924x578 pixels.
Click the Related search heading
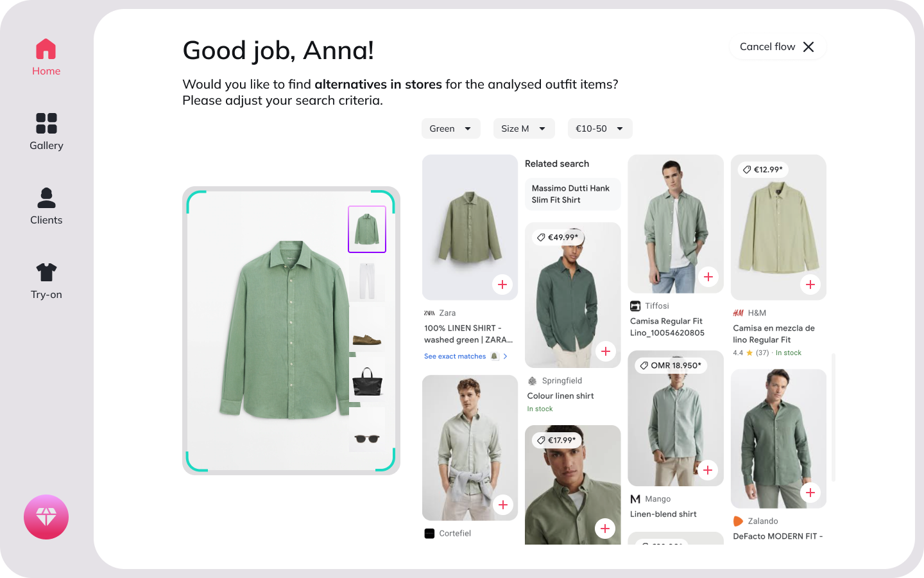coord(557,164)
